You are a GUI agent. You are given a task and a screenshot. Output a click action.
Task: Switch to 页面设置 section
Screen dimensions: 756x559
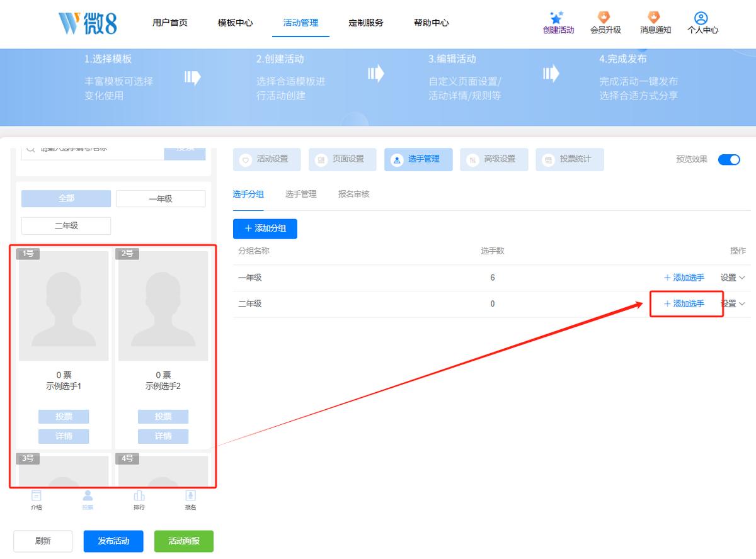point(343,160)
